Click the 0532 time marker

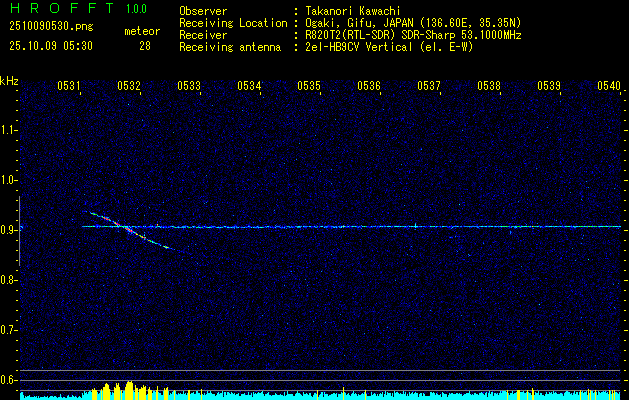[129, 85]
